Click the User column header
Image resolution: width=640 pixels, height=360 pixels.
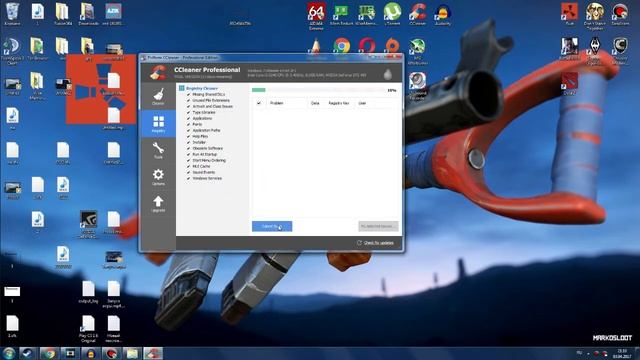coord(362,103)
